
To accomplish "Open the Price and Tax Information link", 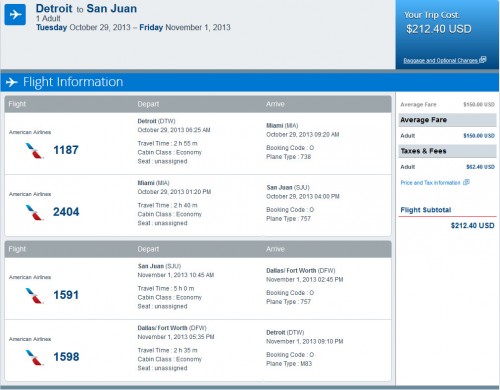I will [430, 183].
